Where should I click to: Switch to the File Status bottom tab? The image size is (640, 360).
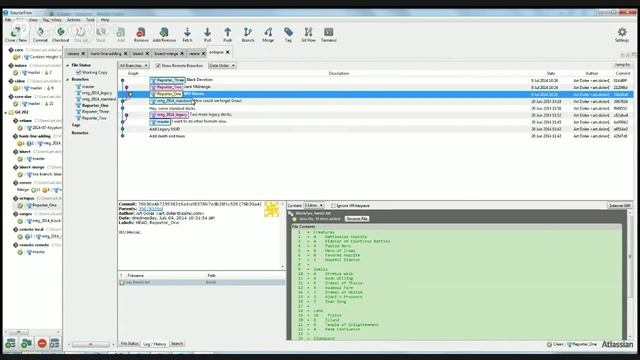click(129, 344)
